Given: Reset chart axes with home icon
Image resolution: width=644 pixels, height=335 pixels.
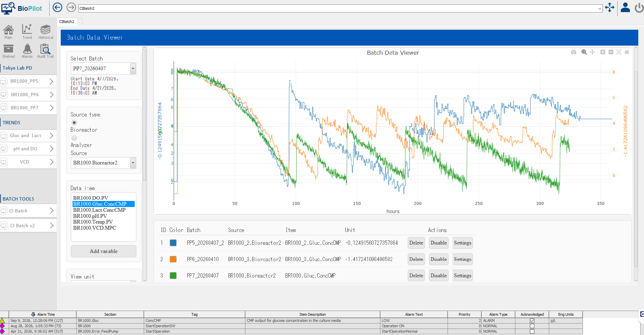Looking at the screenshot, I should tap(627, 52).
